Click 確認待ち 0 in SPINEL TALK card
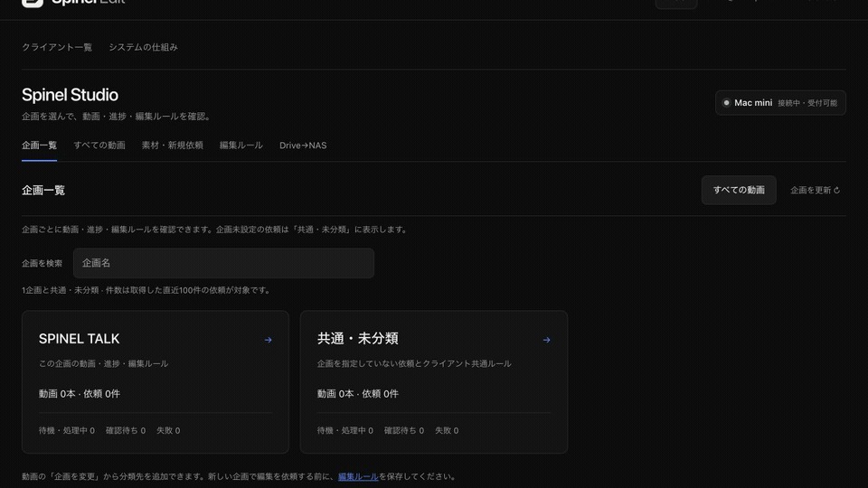This screenshot has height=488, width=868. [126, 430]
